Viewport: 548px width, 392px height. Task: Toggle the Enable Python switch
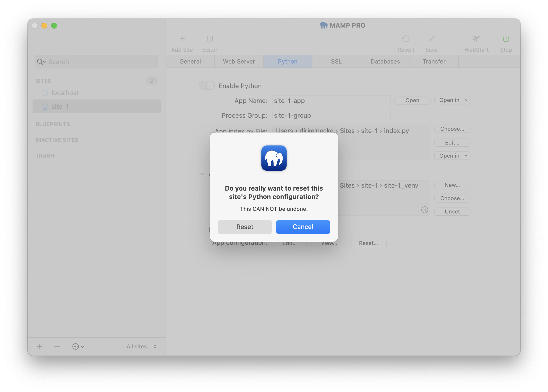click(207, 86)
